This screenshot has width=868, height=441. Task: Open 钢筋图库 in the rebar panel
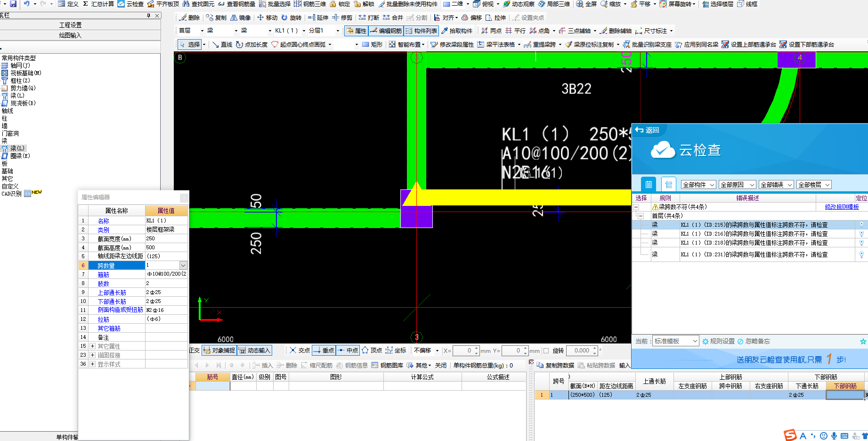[387, 365]
